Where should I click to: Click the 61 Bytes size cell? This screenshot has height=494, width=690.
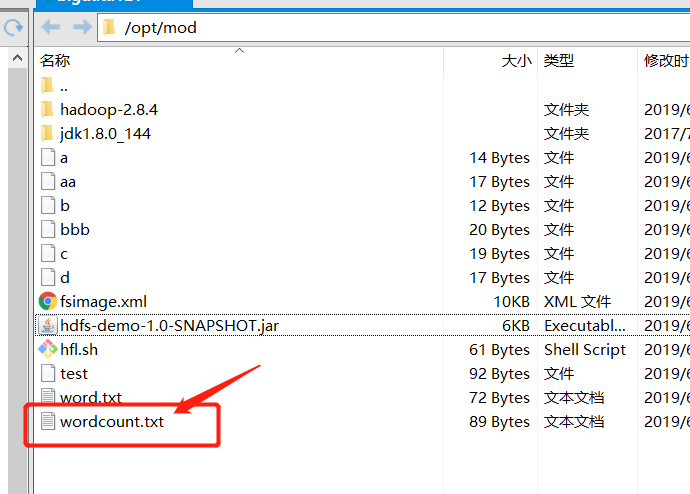click(499, 349)
